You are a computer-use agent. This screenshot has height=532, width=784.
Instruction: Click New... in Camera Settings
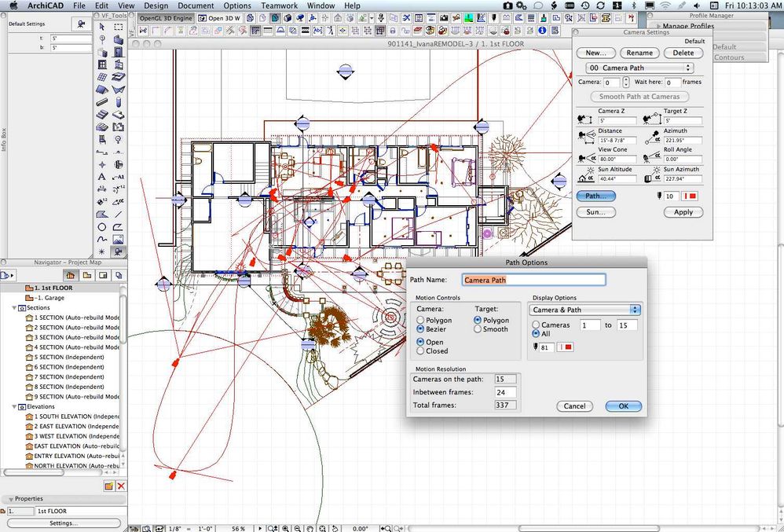tap(595, 53)
